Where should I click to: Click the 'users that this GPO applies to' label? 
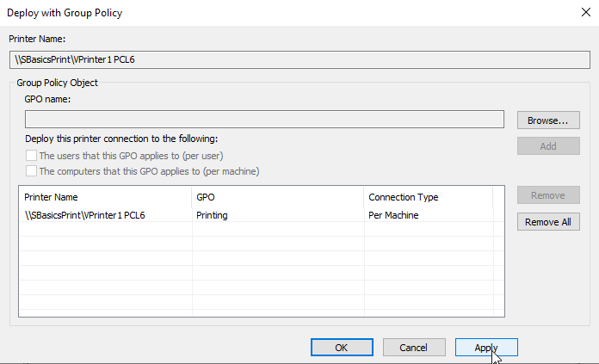[x=131, y=156]
